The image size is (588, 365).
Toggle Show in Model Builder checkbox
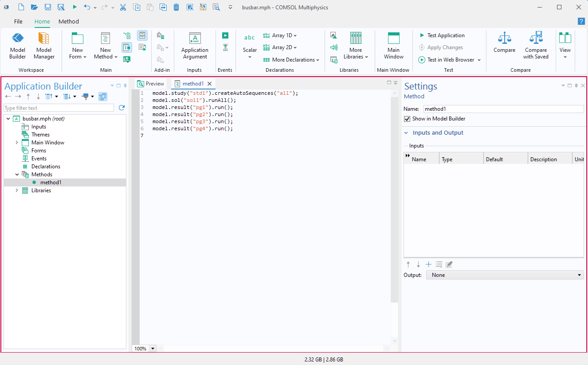coord(407,119)
